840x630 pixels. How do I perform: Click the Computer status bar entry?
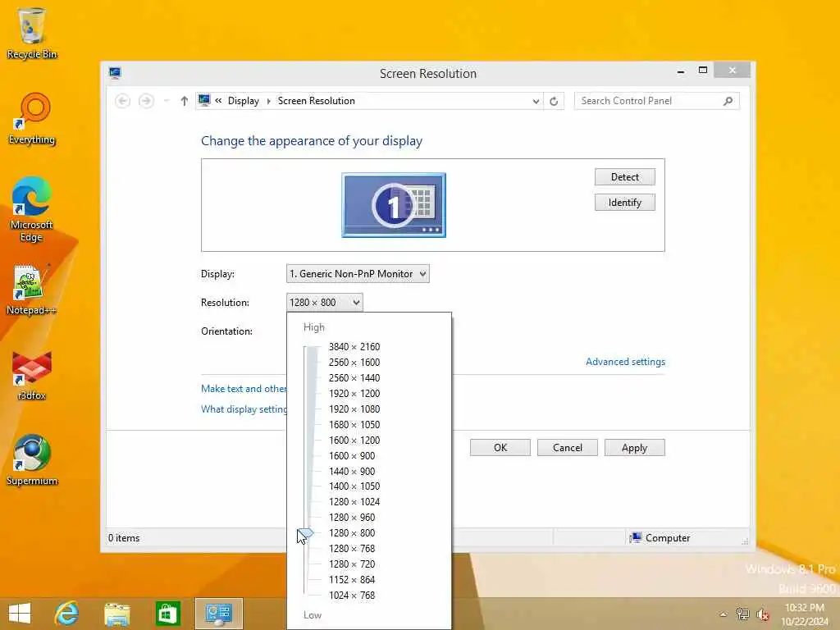tap(660, 537)
